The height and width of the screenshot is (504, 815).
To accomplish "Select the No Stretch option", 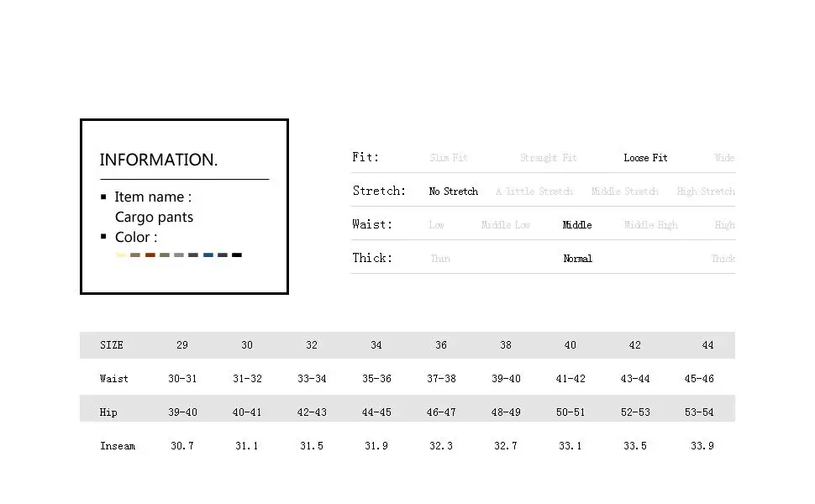I will point(453,192).
